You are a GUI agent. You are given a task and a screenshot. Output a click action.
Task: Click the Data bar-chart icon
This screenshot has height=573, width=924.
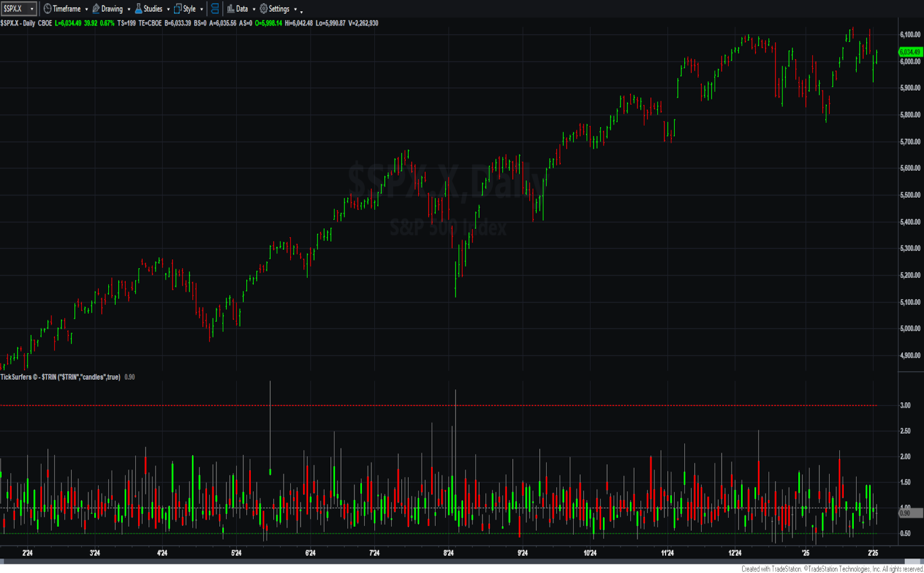pyautogui.click(x=230, y=9)
